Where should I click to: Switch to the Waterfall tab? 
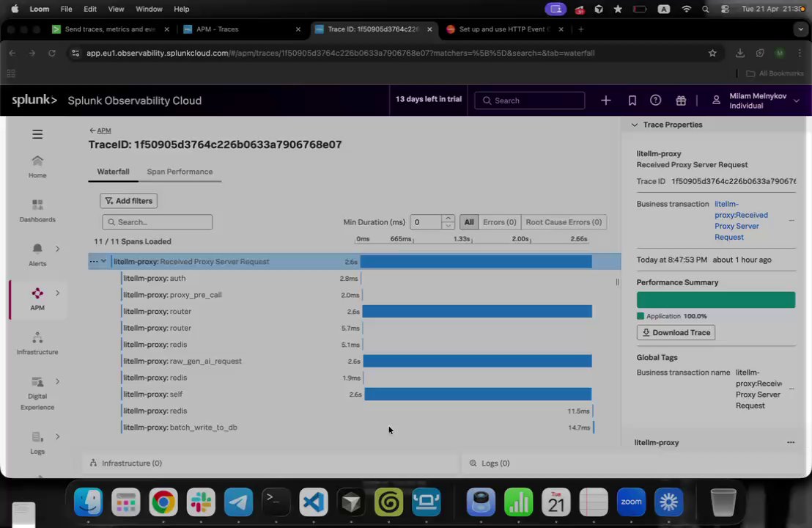113,172
